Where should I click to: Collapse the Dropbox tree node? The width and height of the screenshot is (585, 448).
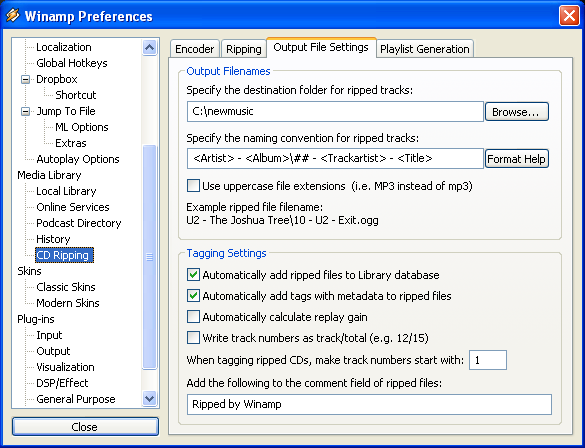tap(25, 79)
